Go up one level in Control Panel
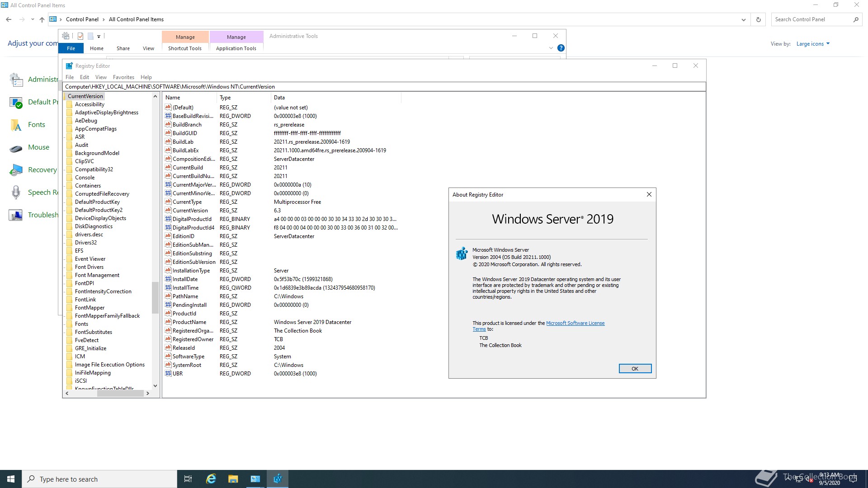 [42, 19]
